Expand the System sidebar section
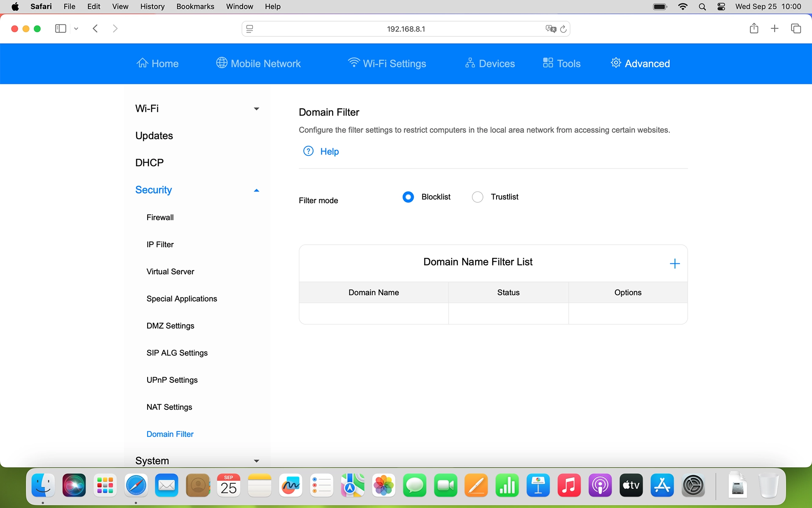This screenshot has height=508, width=812. (256, 461)
